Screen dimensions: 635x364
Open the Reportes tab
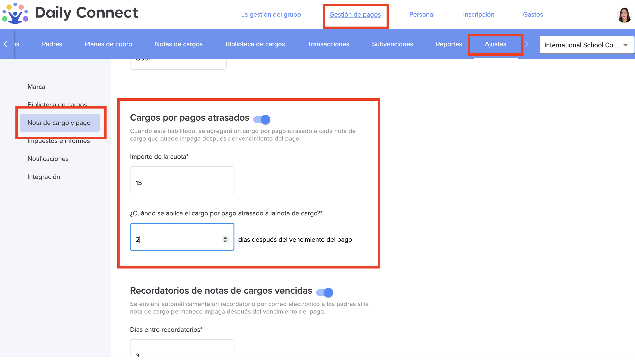[x=448, y=44]
